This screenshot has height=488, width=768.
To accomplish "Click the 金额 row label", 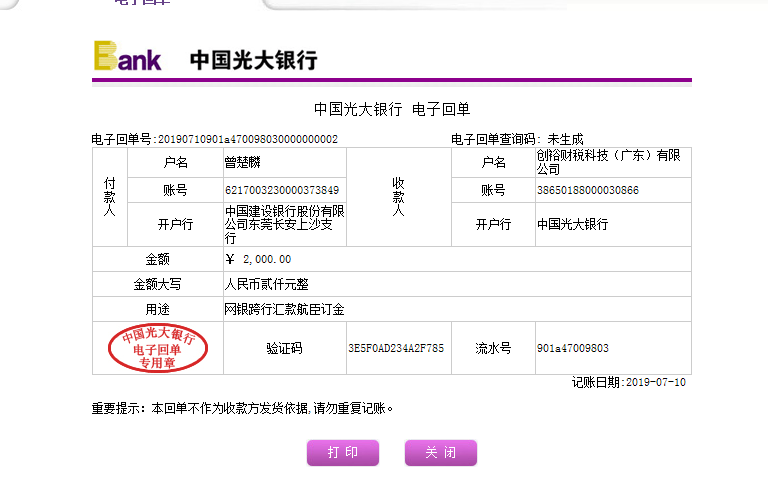I will point(157,259).
